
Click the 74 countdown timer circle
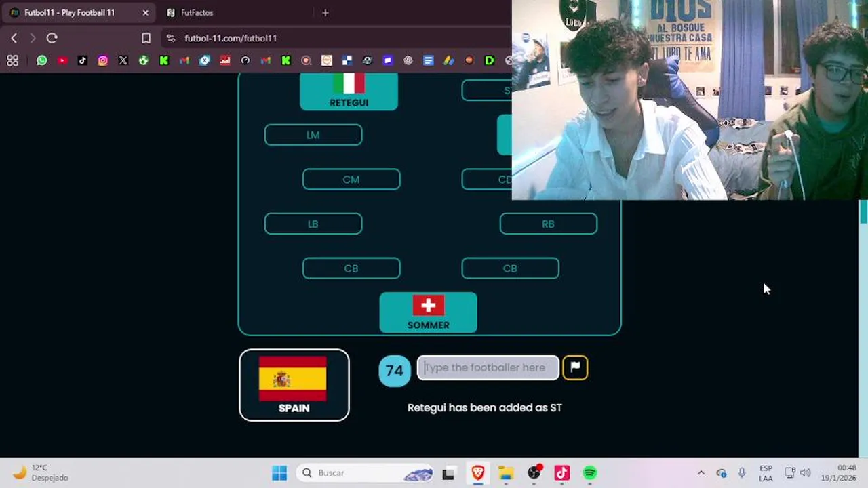tap(395, 370)
